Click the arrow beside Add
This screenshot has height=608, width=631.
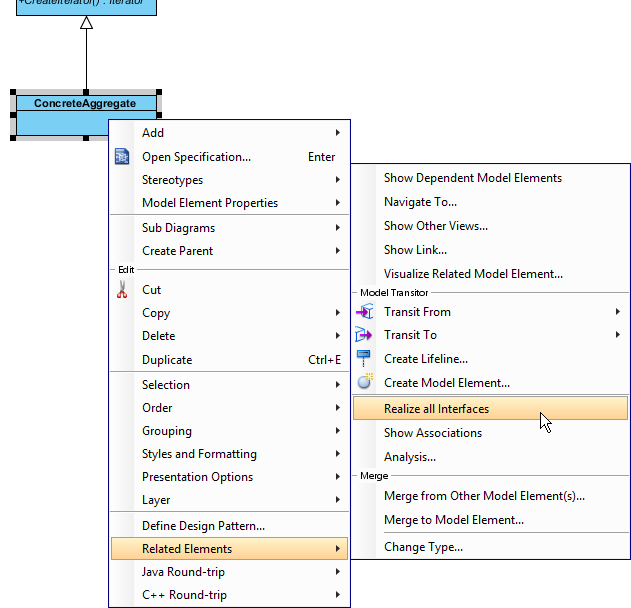click(x=338, y=132)
